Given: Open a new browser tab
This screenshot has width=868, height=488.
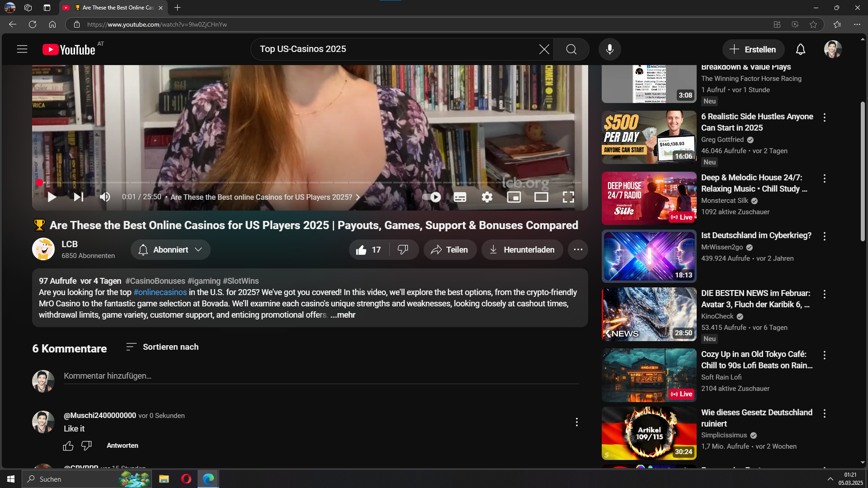Looking at the screenshot, I should [x=177, y=8].
